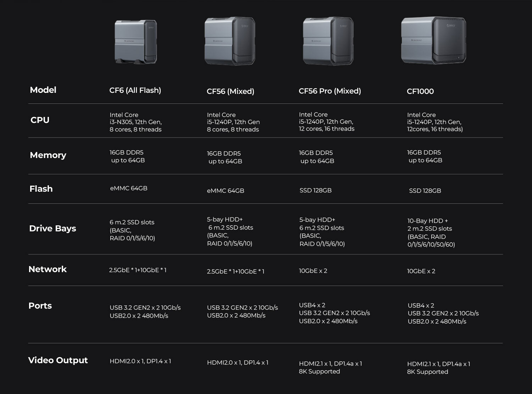Select the 'Model' row label
Screen dimensions: 532x394
[43, 90]
